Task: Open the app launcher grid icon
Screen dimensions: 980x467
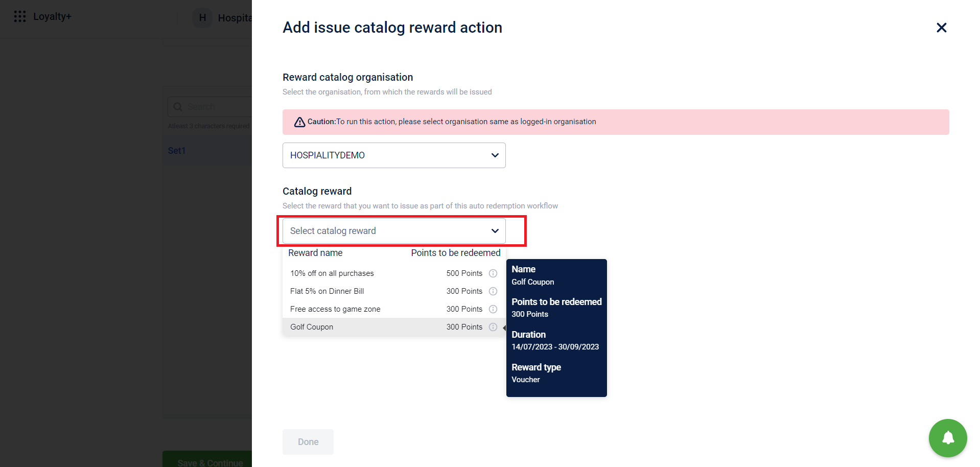Action: (19, 16)
